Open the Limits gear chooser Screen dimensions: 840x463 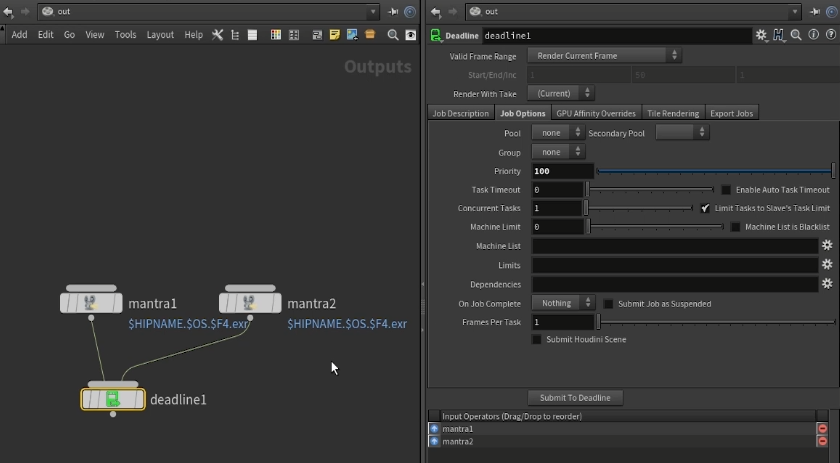click(827, 264)
